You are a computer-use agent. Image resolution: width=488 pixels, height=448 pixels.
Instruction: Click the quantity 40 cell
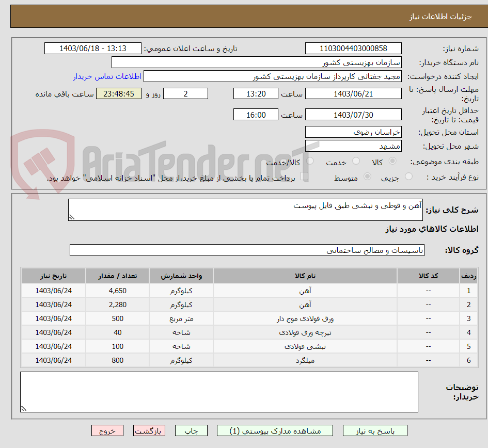[117, 332]
